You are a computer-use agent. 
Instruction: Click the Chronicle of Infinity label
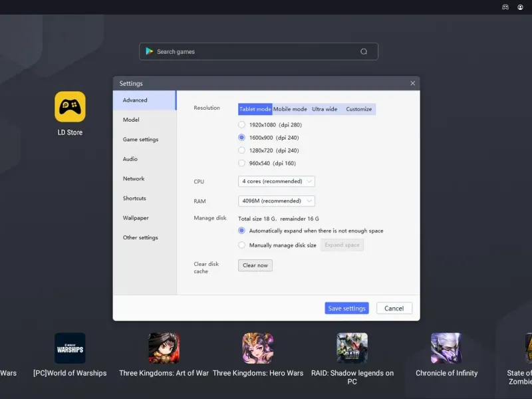[x=446, y=373]
